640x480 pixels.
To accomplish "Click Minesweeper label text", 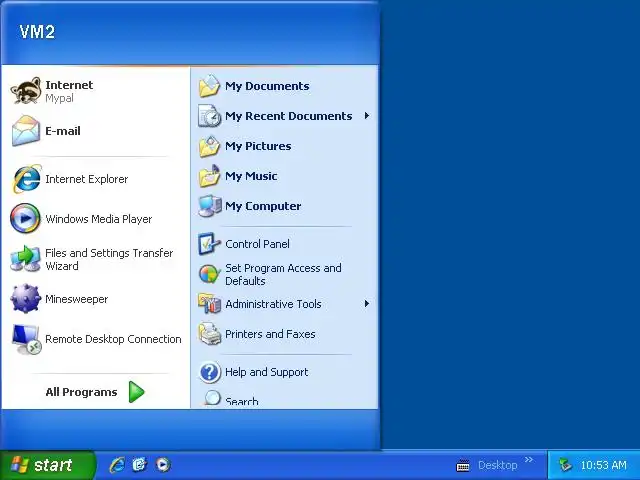I will coord(77,299).
